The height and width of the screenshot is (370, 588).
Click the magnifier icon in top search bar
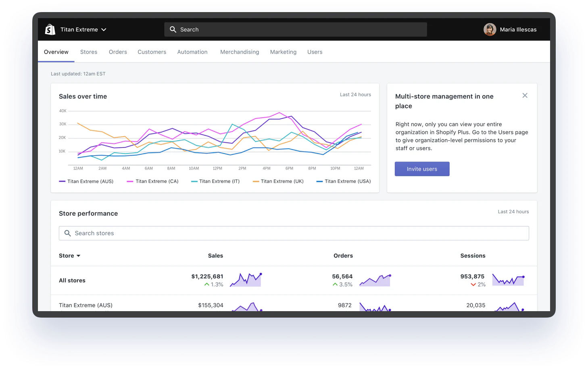(x=173, y=29)
